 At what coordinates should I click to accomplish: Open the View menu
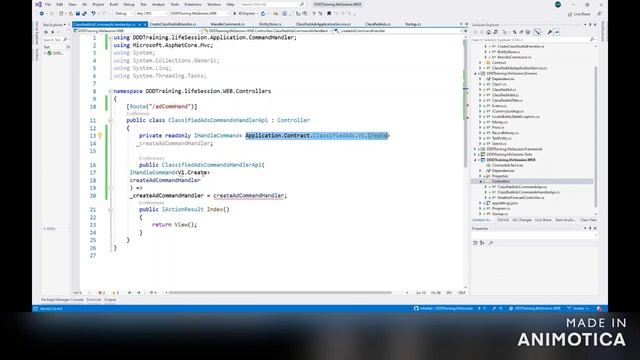(x=72, y=4)
